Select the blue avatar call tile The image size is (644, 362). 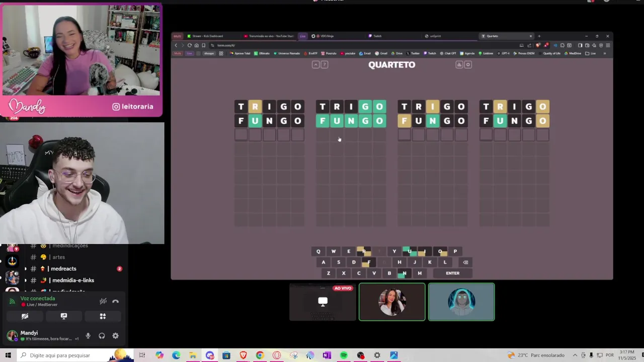461,302
